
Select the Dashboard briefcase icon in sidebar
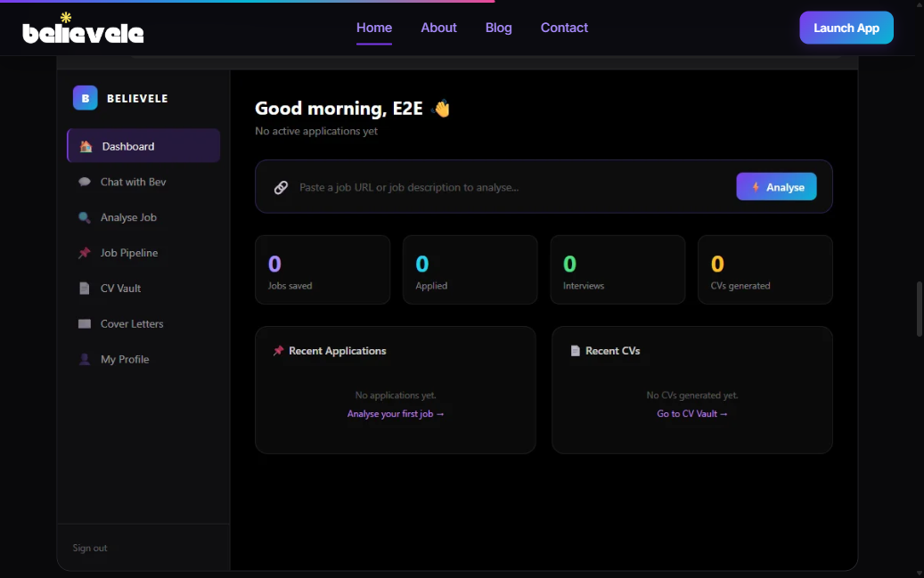point(86,146)
